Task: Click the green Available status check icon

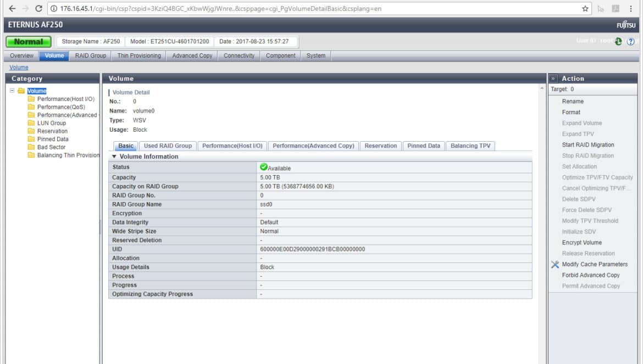Action: [264, 167]
